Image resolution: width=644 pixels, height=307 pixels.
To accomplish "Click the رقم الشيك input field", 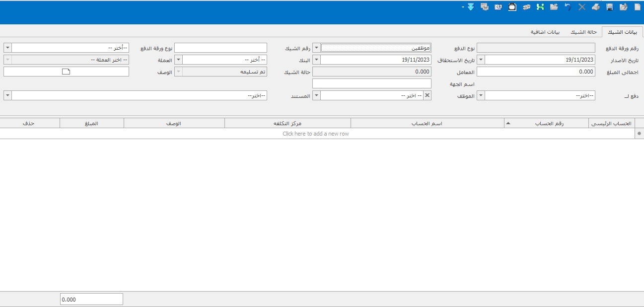I will (x=220, y=48).
